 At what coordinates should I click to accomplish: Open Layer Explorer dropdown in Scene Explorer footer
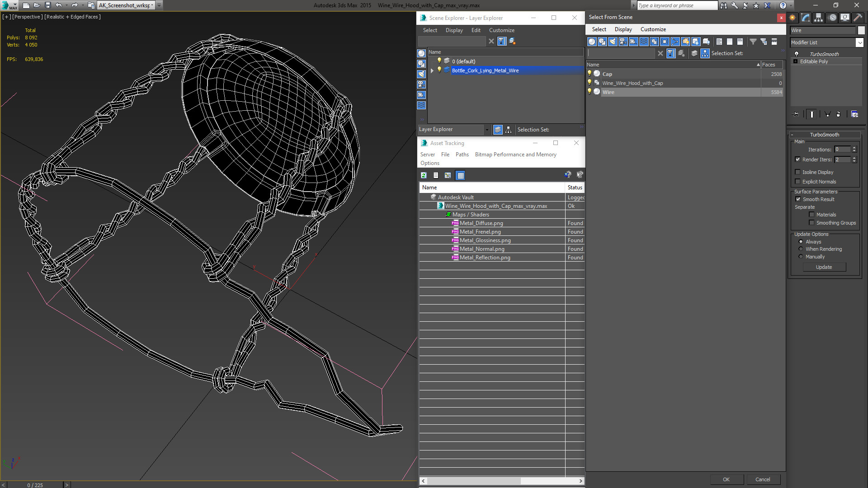(x=487, y=130)
